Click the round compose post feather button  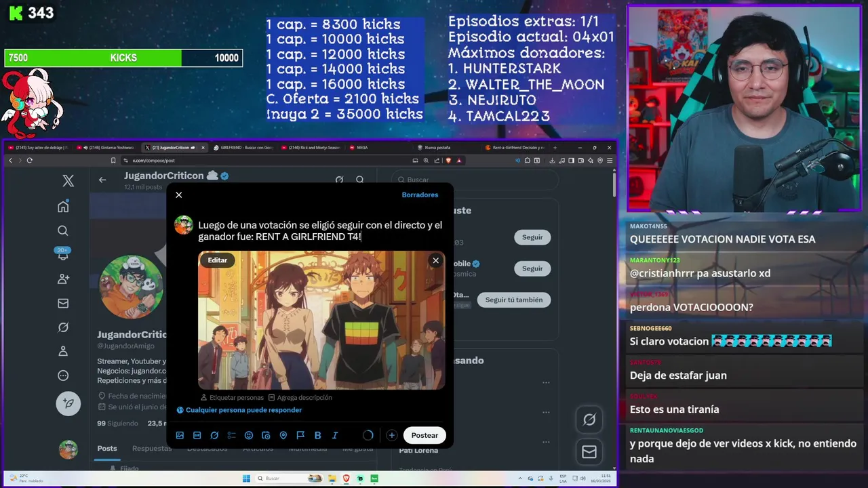[68, 403]
